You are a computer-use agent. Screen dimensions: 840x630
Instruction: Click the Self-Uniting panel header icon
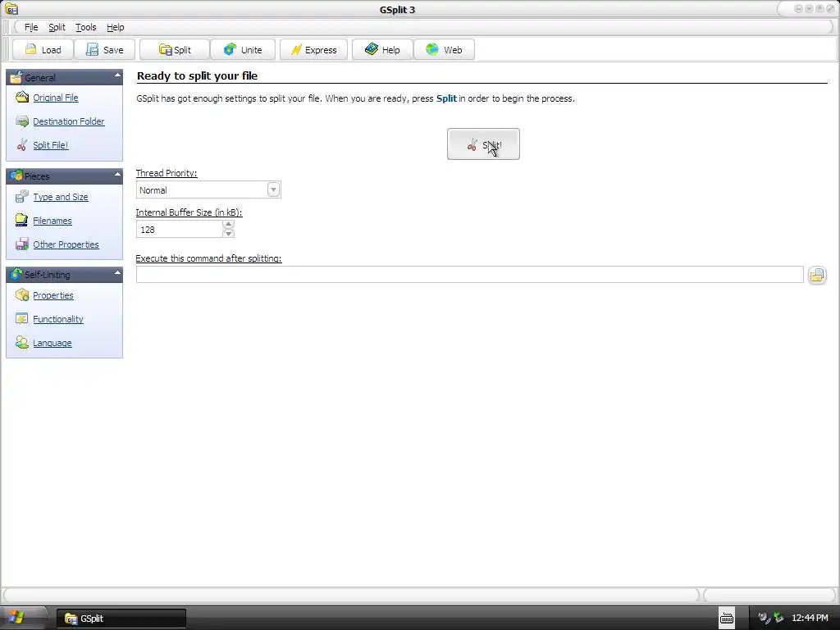[16, 274]
